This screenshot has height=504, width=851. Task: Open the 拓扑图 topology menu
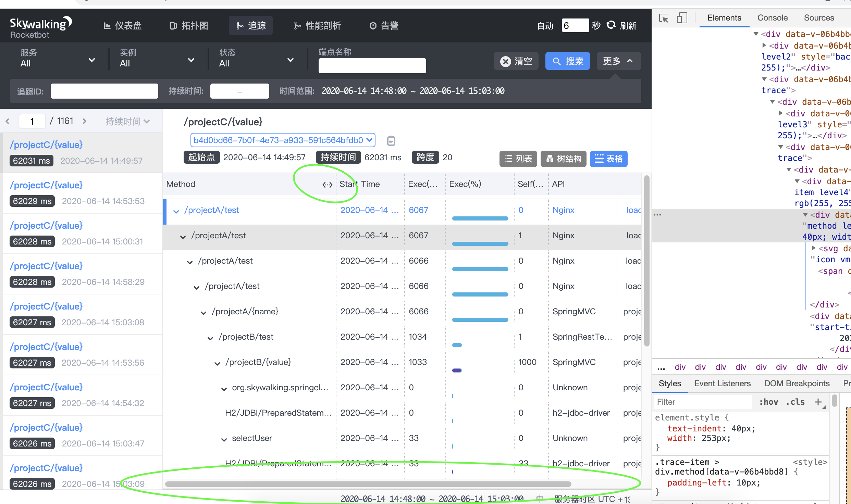click(189, 26)
